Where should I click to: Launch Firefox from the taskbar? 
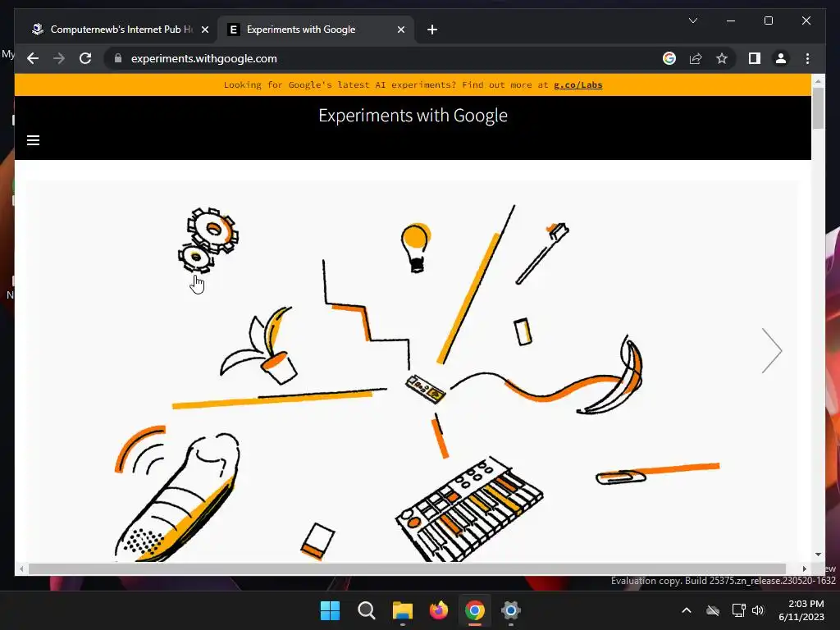tap(439, 610)
